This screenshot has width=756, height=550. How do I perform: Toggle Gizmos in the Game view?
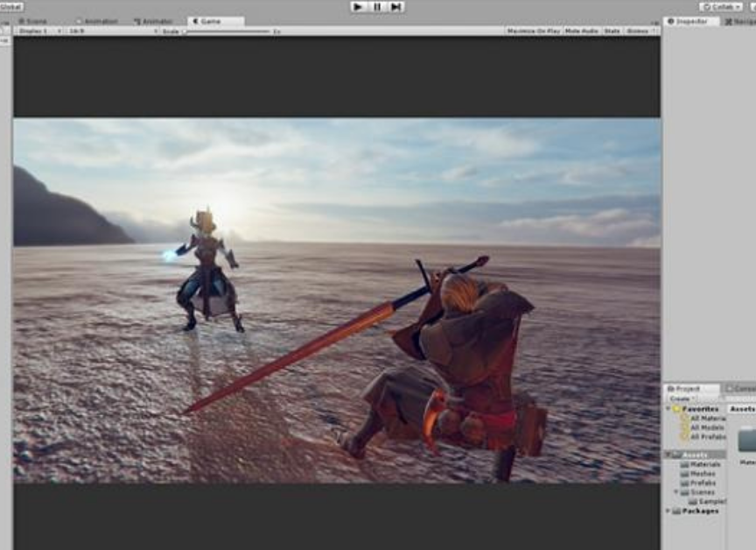point(637,31)
